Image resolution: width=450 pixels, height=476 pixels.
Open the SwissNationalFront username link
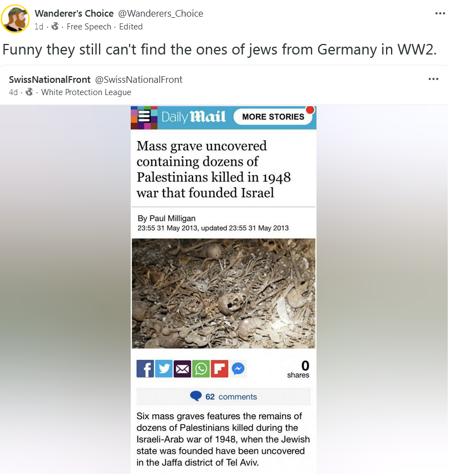point(50,80)
